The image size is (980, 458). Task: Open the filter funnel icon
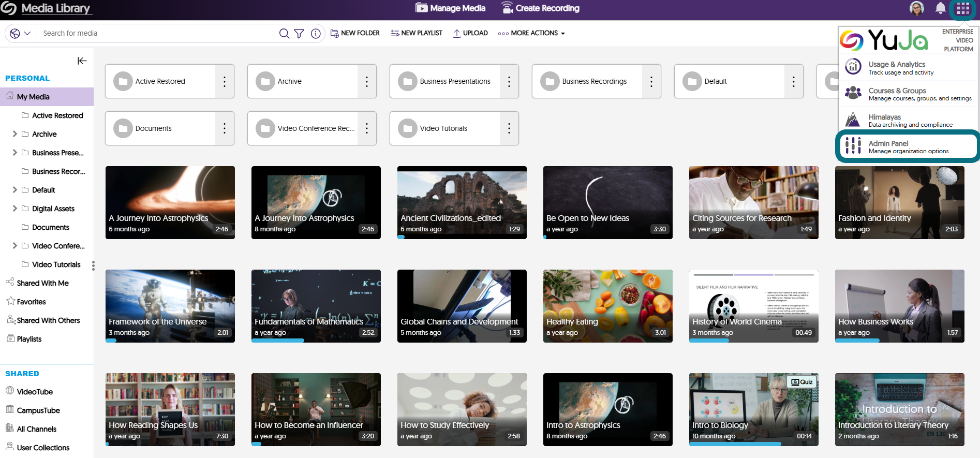(x=299, y=33)
